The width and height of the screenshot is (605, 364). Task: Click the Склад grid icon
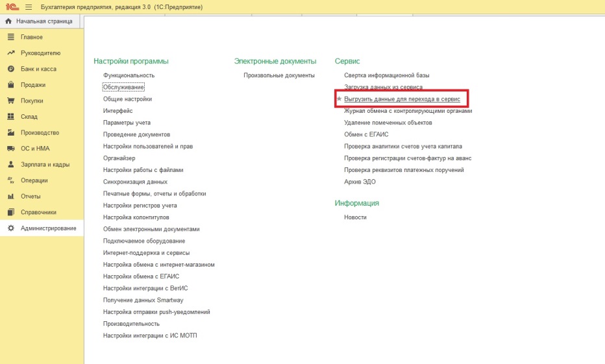pos(11,116)
